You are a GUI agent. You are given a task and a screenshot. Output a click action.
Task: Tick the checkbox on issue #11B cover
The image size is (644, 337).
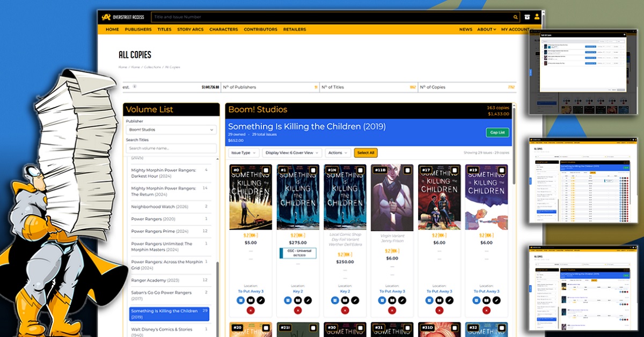coord(407,170)
